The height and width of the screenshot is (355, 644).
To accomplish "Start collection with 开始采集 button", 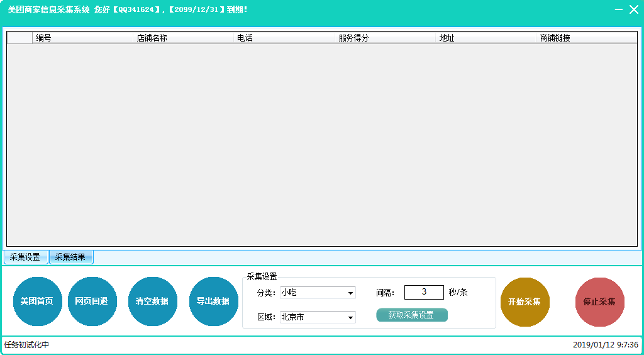I will pyautogui.click(x=525, y=302).
